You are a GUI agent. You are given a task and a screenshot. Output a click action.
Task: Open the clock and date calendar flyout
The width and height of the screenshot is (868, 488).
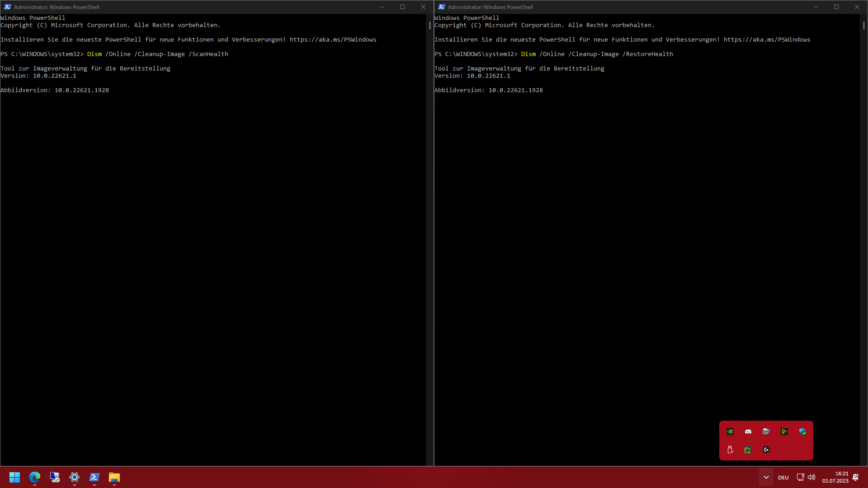[x=835, y=477]
